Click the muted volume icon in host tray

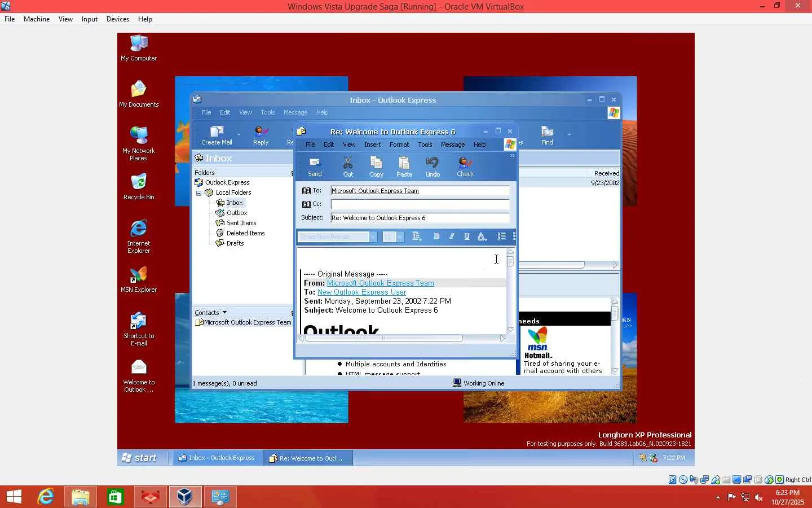[759, 497]
